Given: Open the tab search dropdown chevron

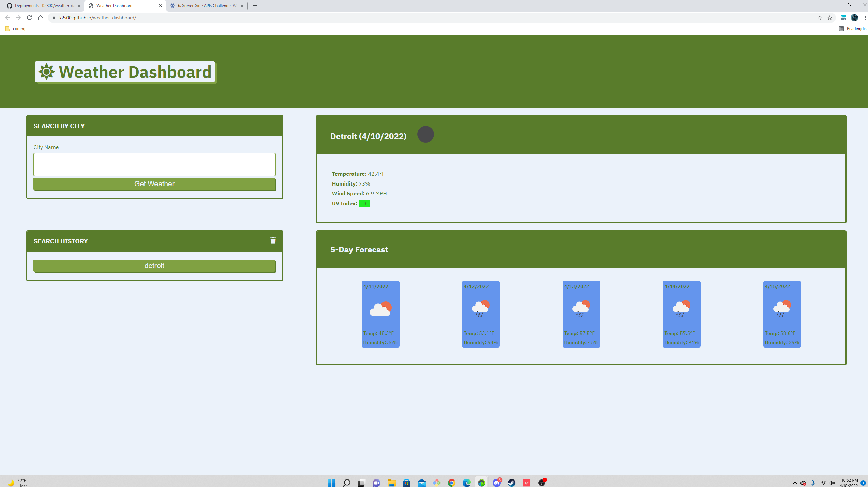Looking at the screenshot, I should click(818, 5).
